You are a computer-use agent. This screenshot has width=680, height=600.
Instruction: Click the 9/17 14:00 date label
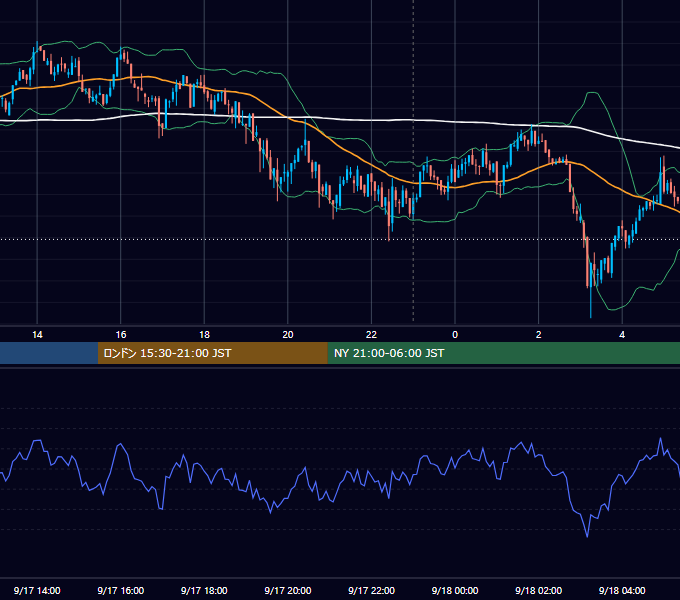tap(37, 590)
